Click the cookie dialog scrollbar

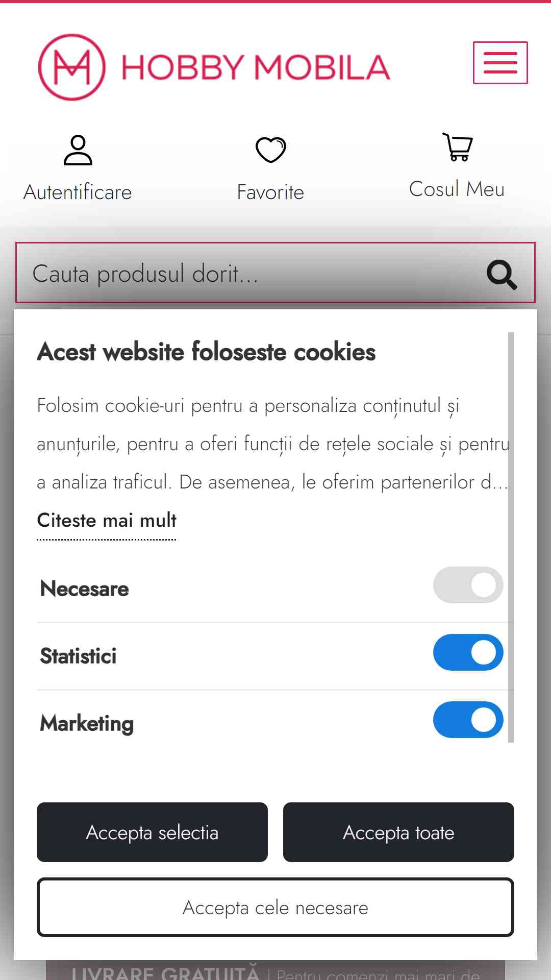[x=511, y=537]
